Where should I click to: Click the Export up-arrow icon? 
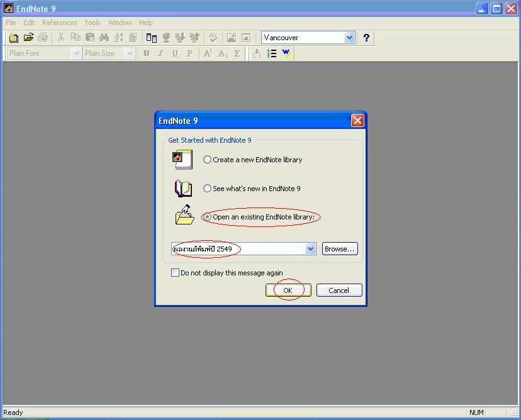[194, 38]
